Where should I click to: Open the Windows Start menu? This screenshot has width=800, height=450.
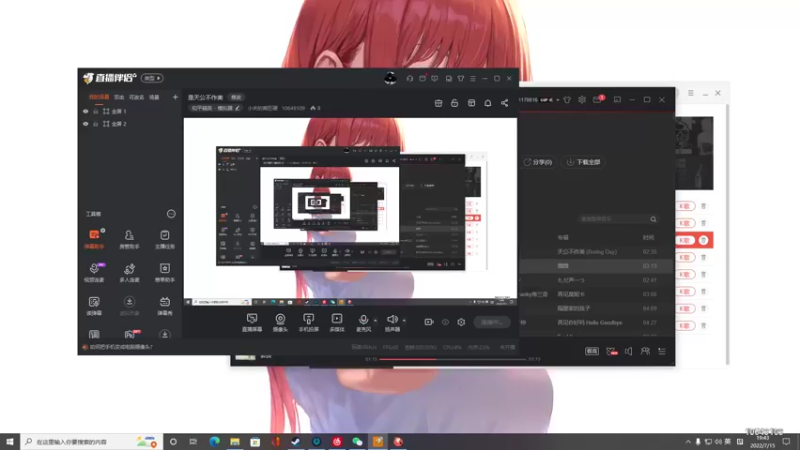click(x=10, y=441)
